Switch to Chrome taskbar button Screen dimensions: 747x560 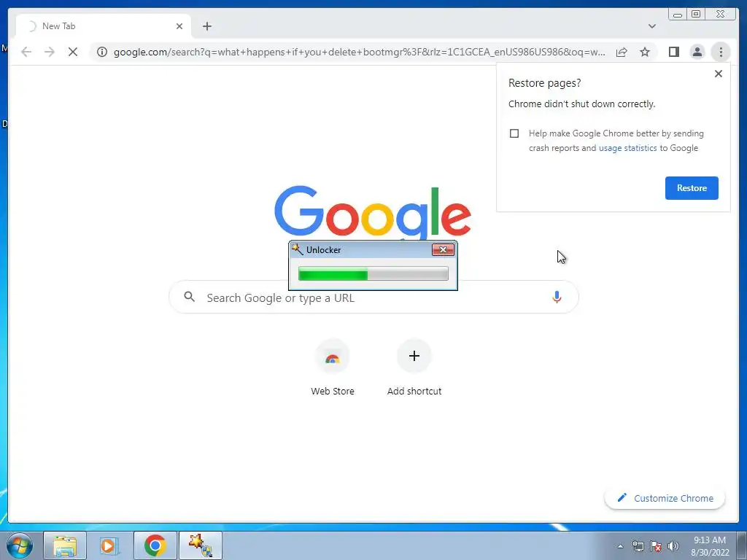click(155, 545)
